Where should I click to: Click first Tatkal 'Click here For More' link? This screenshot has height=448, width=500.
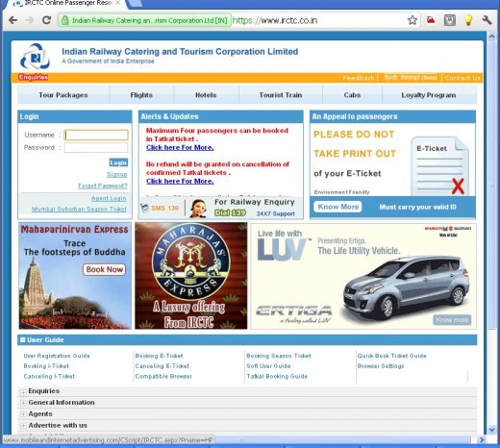point(180,147)
